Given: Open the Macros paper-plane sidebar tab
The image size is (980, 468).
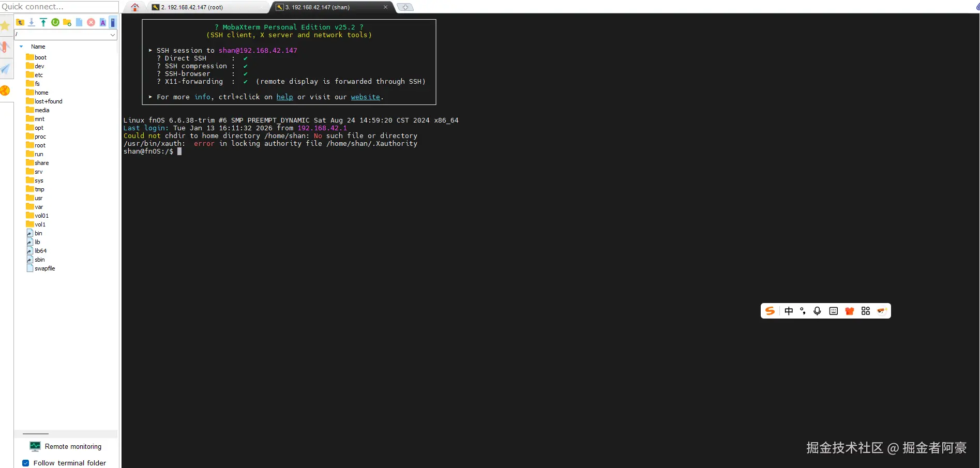Looking at the screenshot, I should tap(6, 69).
